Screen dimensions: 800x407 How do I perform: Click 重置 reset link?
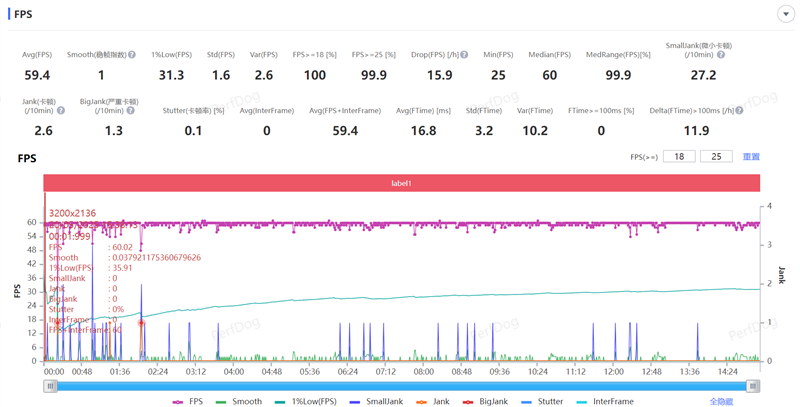tap(751, 157)
